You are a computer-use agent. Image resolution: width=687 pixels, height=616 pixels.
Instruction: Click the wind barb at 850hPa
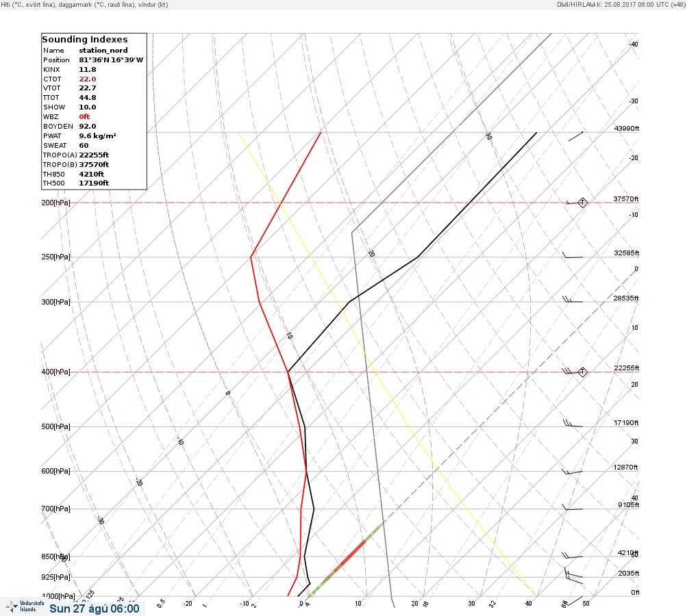click(x=573, y=556)
